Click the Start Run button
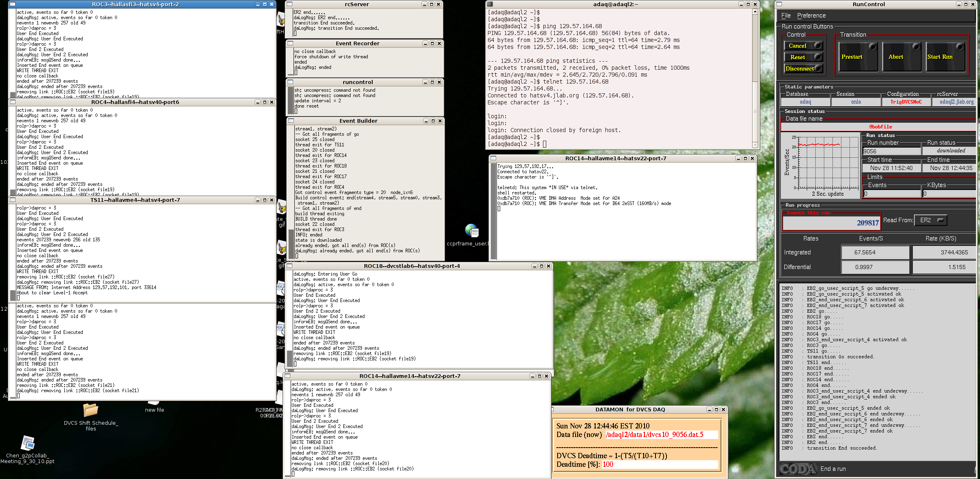This screenshot has height=479, width=980. pyautogui.click(x=945, y=57)
